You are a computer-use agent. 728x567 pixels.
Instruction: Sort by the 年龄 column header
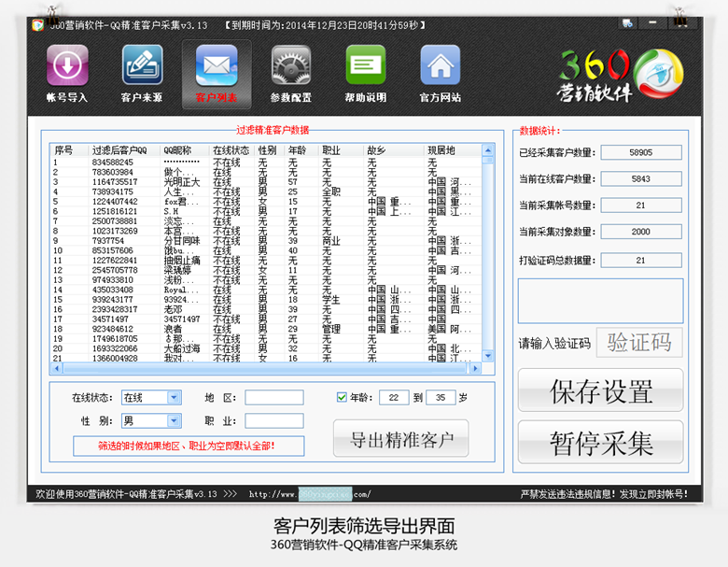pyautogui.click(x=301, y=150)
